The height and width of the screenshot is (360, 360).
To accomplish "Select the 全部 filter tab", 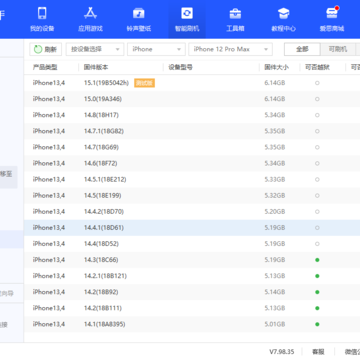I will 302,49.
